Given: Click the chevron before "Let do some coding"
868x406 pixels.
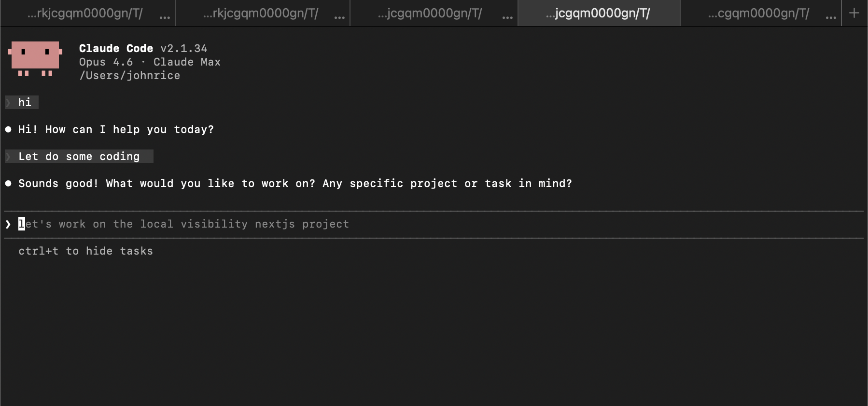Looking at the screenshot, I should point(8,156).
